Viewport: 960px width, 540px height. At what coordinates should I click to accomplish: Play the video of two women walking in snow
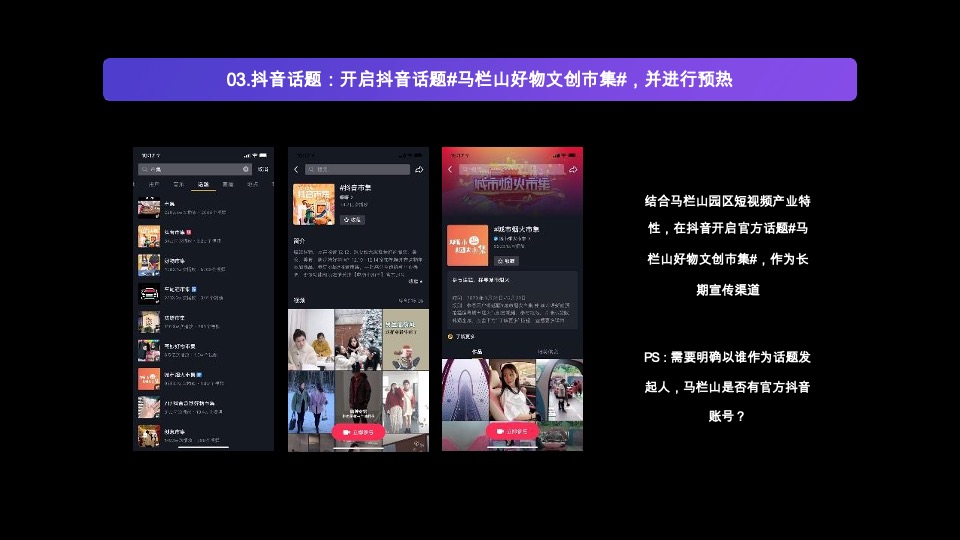click(x=311, y=402)
